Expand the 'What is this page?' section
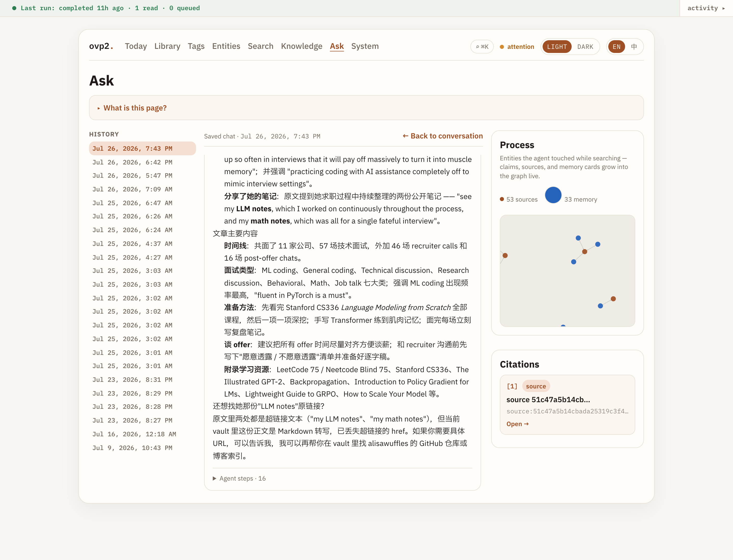 point(366,108)
